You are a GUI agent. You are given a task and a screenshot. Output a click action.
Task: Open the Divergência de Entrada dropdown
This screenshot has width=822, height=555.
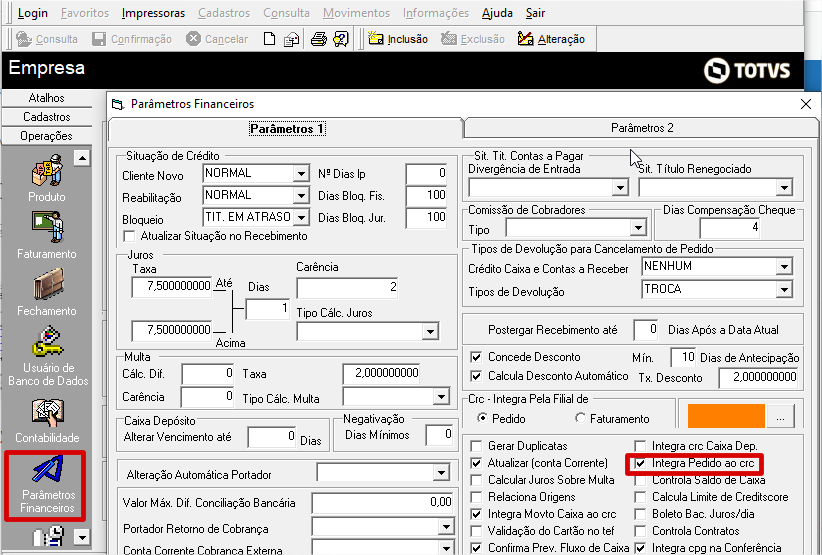(620, 187)
